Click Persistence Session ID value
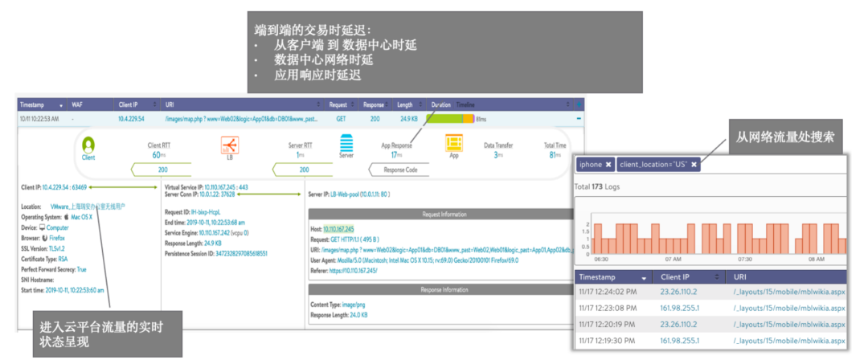Image resolution: width=868 pixels, height=364 pixels. click(243, 253)
